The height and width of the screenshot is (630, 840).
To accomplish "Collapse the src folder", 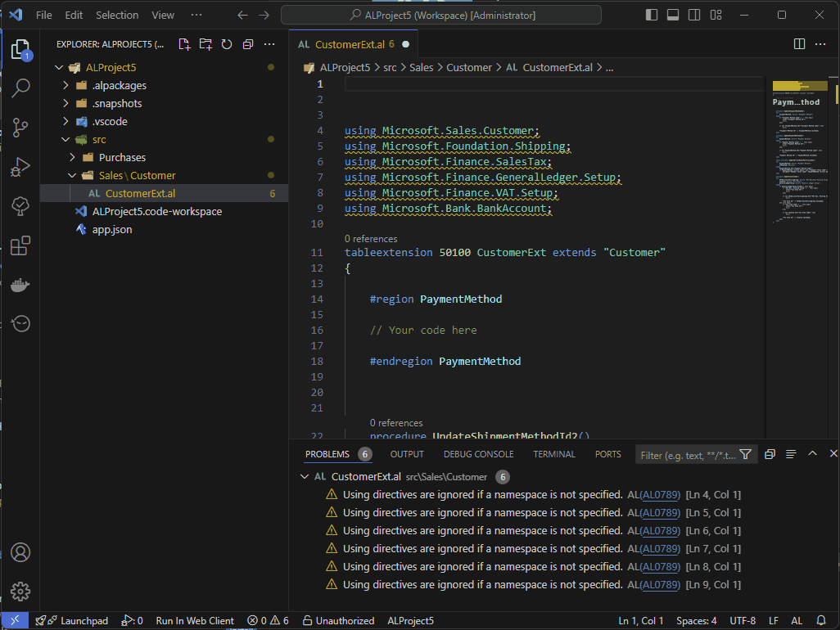I will (67, 139).
